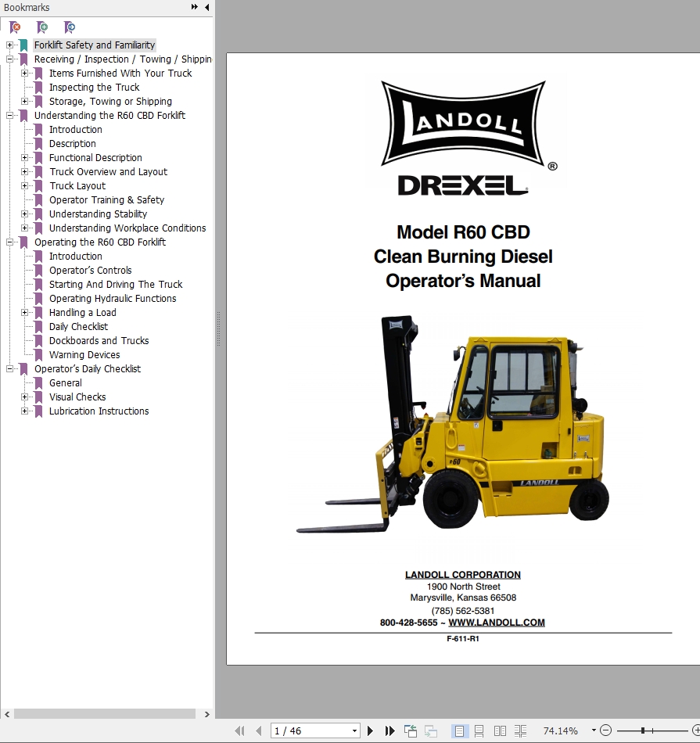
Task: Click the bookmark icon beside Warning Devices
Action: pyautogui.click(x=39, y=354)
